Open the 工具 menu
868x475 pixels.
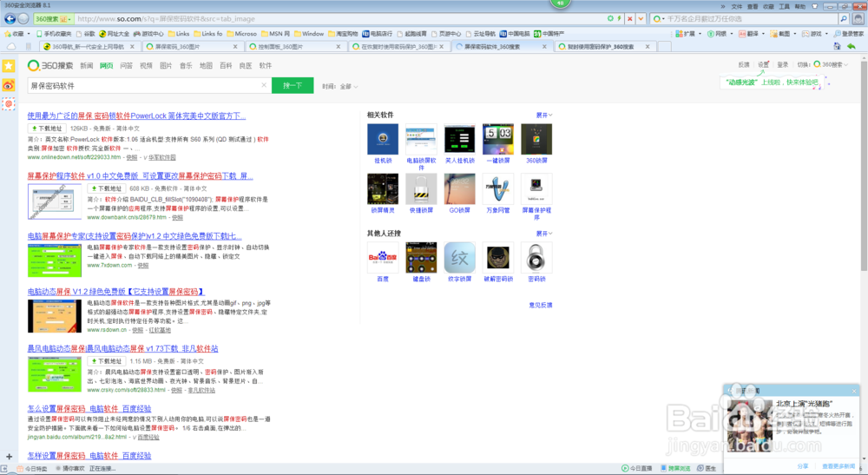coord(785,7)
